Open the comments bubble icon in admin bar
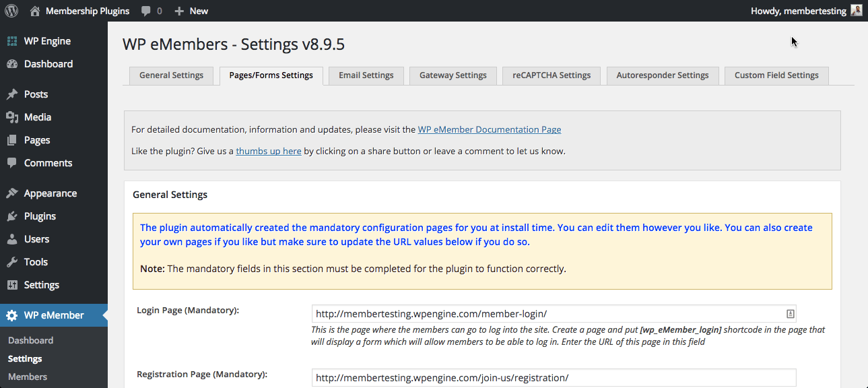Viewport: 868px width, 388px height. (x=146, y=11)
